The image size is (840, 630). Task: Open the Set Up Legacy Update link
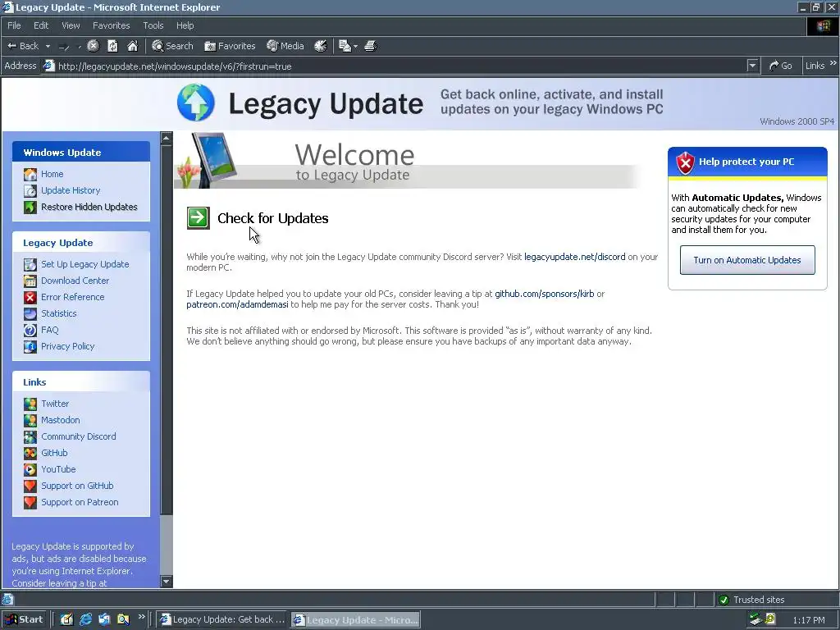pyautogui.click(x=85, y=264)
